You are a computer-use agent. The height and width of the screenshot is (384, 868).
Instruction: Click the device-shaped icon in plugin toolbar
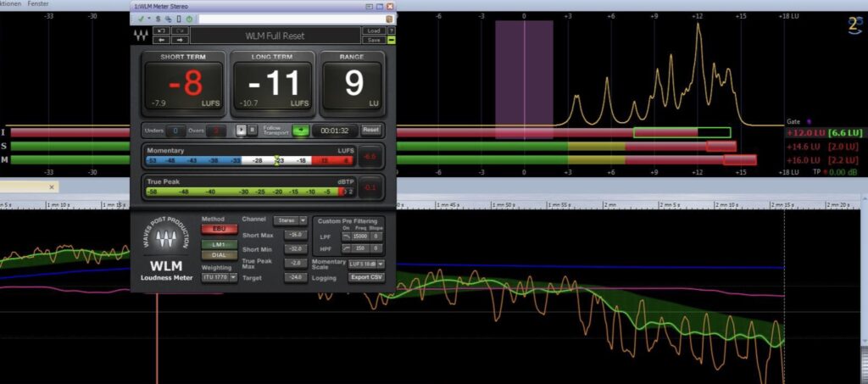[179, 19]
